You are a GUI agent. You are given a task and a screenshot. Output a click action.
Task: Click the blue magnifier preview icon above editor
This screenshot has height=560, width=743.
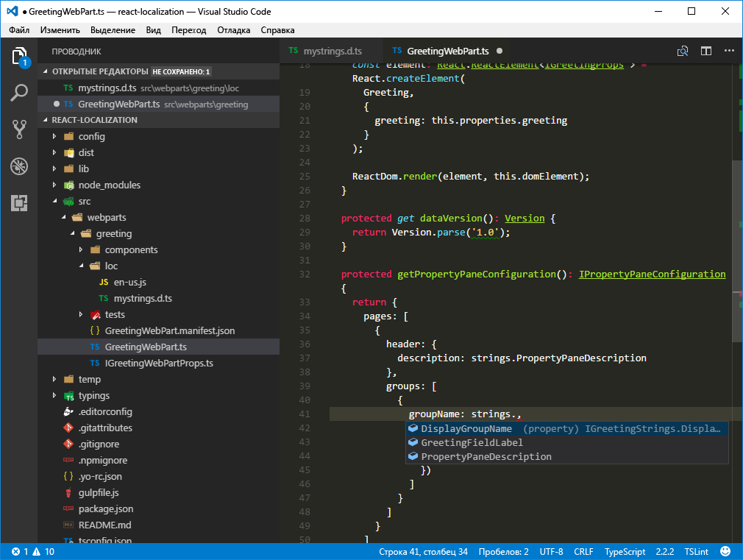(683, 50)
